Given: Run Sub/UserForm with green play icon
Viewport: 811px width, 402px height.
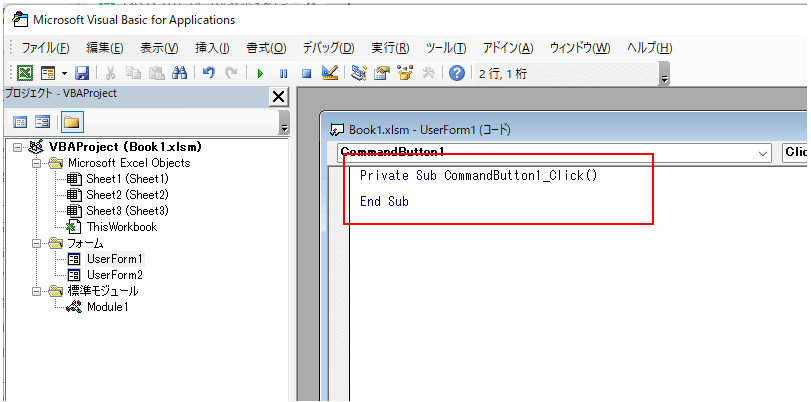Looking at the screenshot, I should click(260, 74).
